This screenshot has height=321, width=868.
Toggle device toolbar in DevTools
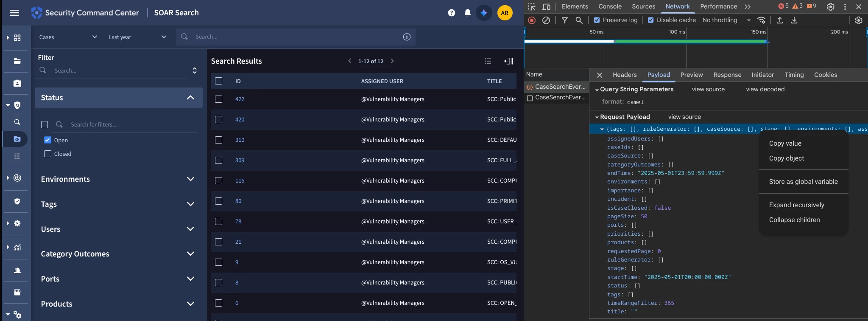click(x=546, y=6)
